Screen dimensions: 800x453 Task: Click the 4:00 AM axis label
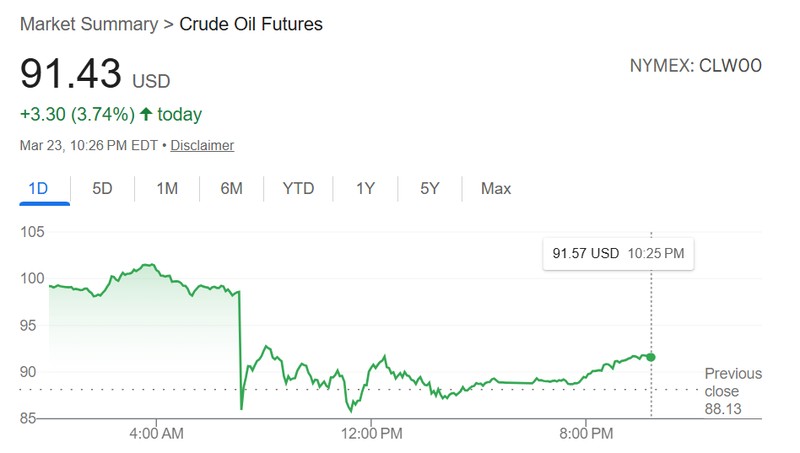coord(156,433)
